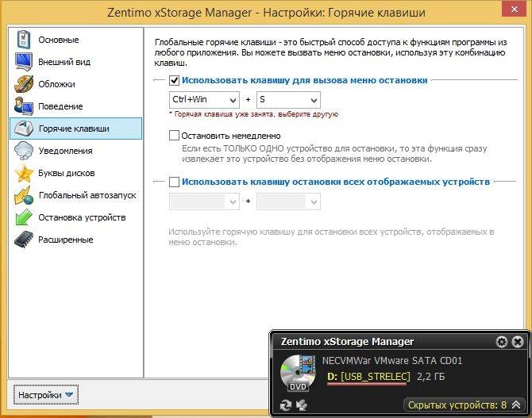Open the disabled modifier dropdown for stop-all hotkey
Image resolution: width=532 pixels, height=418 pixels.
(x=204, y=201)
